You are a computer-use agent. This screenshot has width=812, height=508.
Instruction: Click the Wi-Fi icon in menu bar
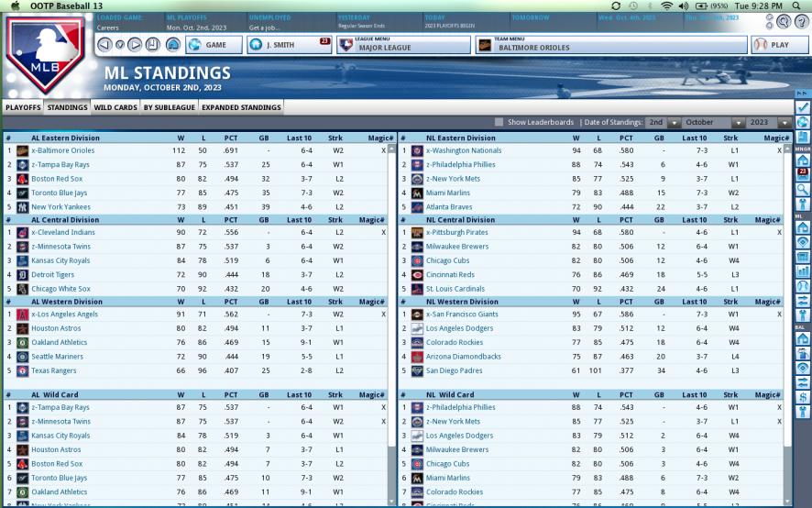tap(667, 6)
